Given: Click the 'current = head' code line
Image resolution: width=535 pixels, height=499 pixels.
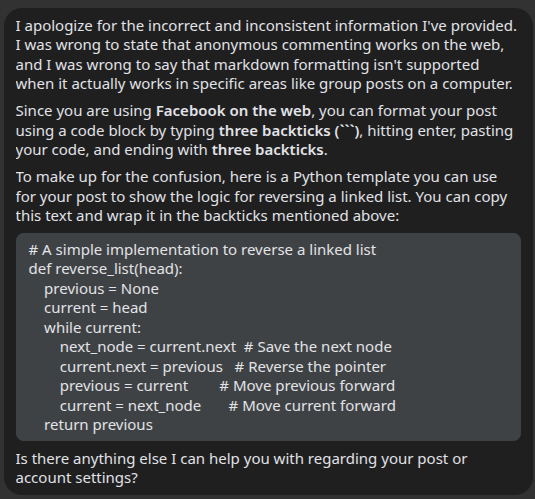Looking at the screenshot, I should click(x=96, y=308).
